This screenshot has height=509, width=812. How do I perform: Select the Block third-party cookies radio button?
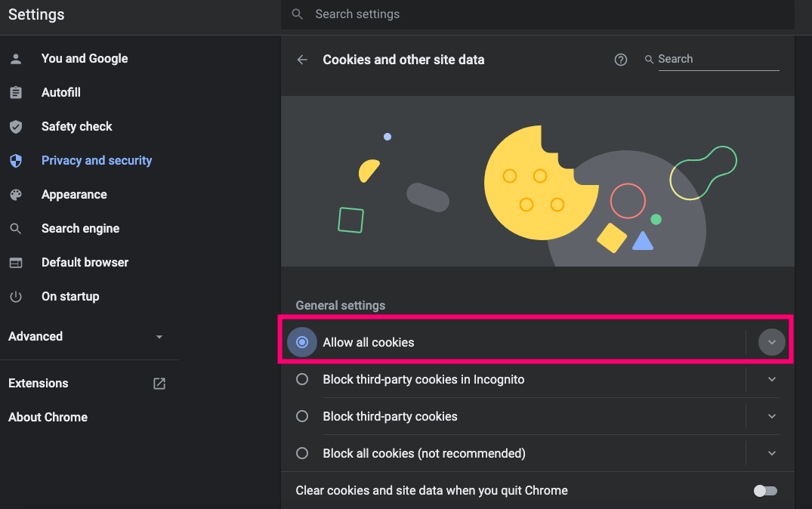click(x=302, y=417)
